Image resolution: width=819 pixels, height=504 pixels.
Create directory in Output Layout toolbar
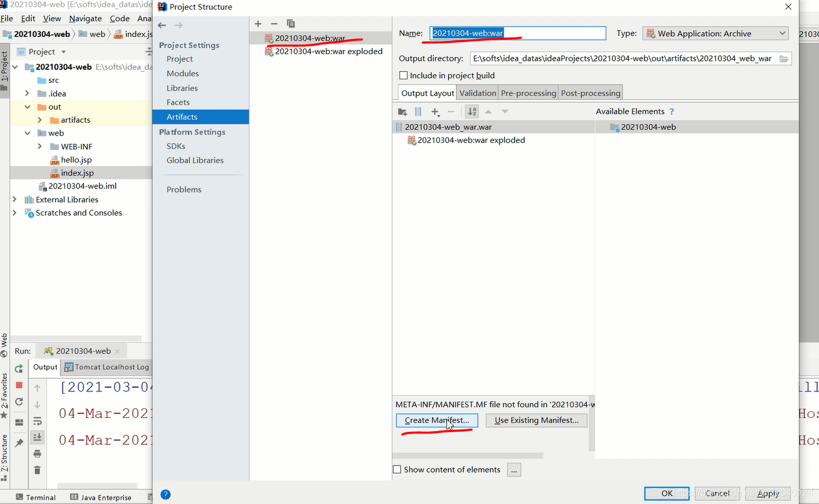[x=403, y=112]
